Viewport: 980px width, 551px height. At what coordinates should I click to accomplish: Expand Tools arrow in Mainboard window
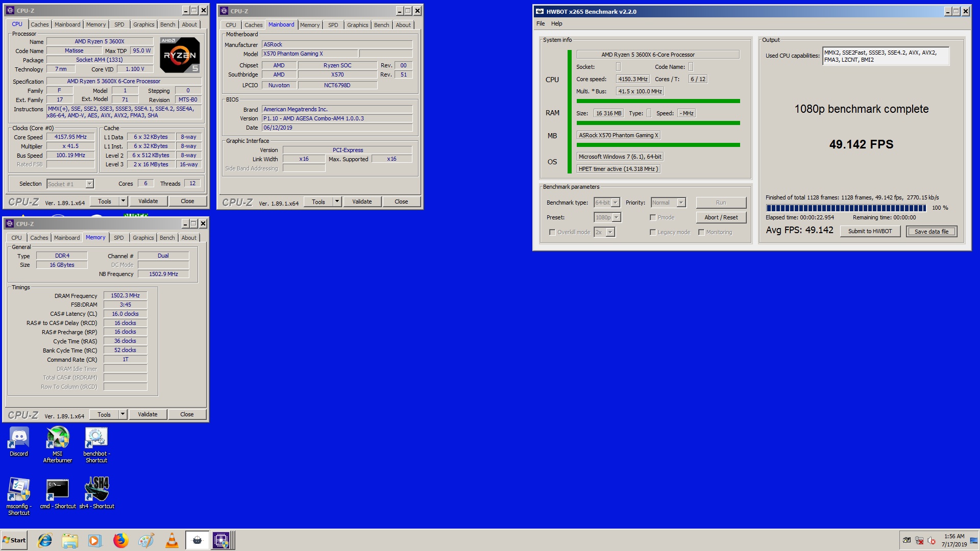coord(337,202)
